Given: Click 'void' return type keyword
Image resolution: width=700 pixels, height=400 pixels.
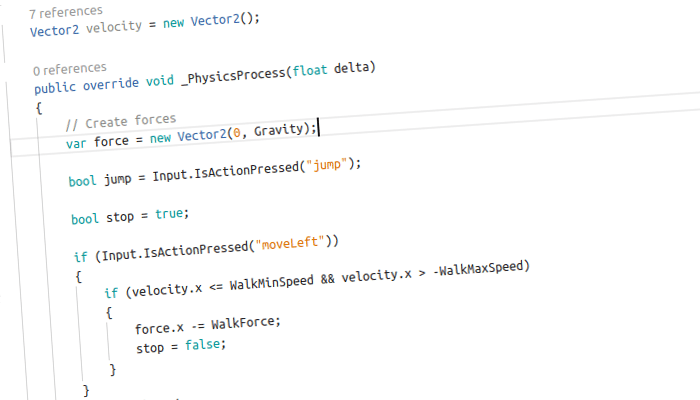Looking at the screenshot, I should 160,81.
